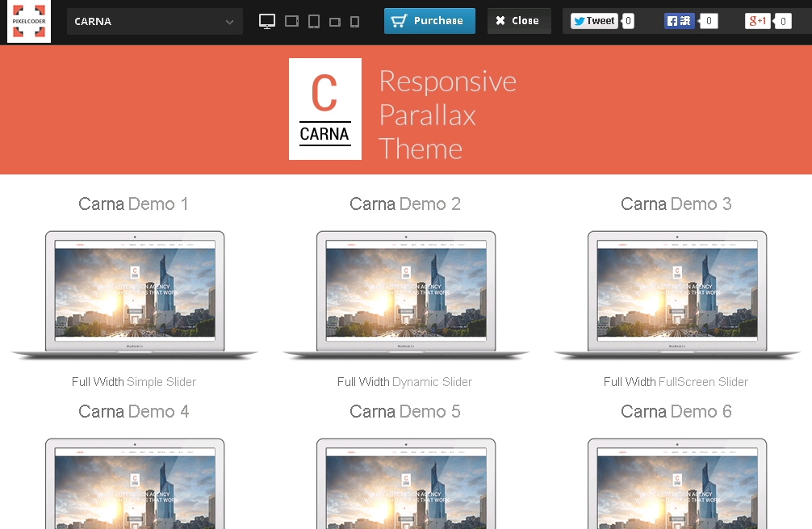Click the PixelCoder logo
This screenshot has width=812, height=529.
[29, 21]
